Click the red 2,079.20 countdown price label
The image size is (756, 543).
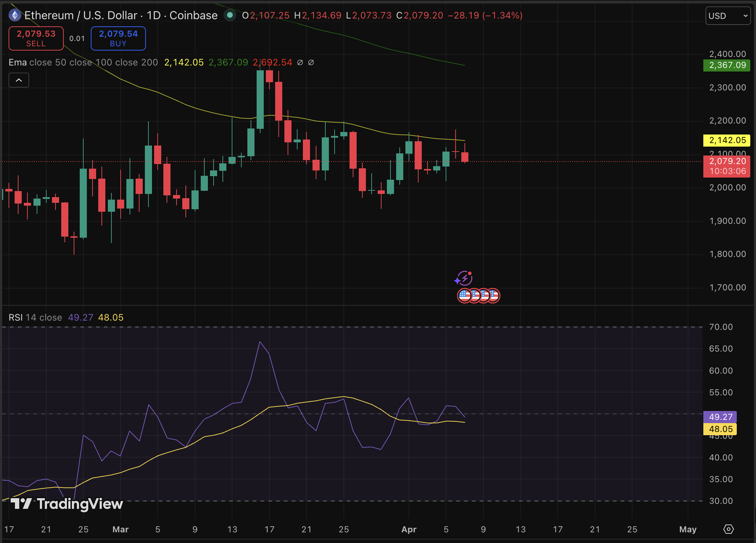(726, 167)
